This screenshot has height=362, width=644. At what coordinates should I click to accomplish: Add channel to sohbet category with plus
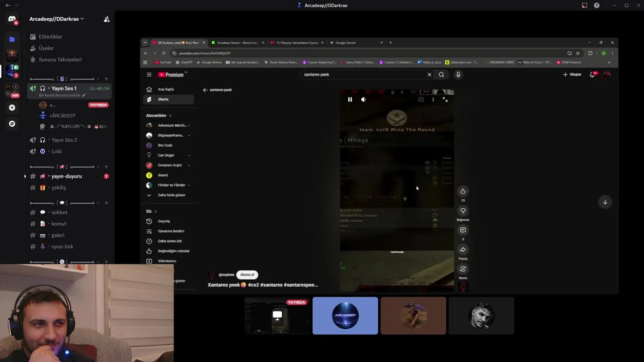click(106, 203)
